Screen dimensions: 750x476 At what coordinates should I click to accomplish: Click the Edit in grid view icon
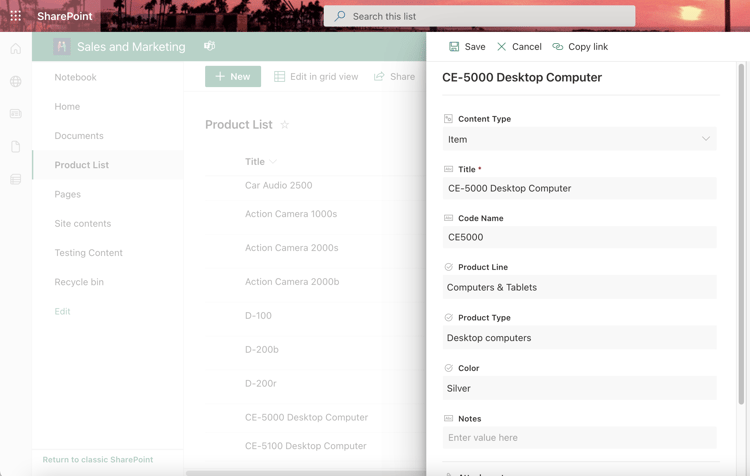pyautogui.click(x=279, y=77)
